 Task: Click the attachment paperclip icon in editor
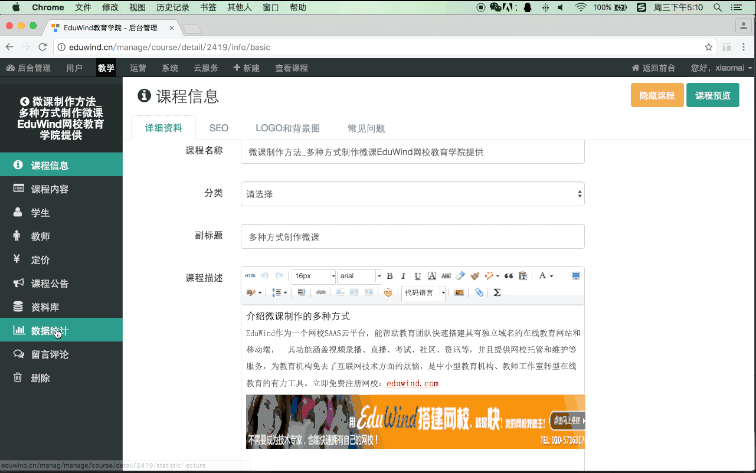[x=479, y=292]
